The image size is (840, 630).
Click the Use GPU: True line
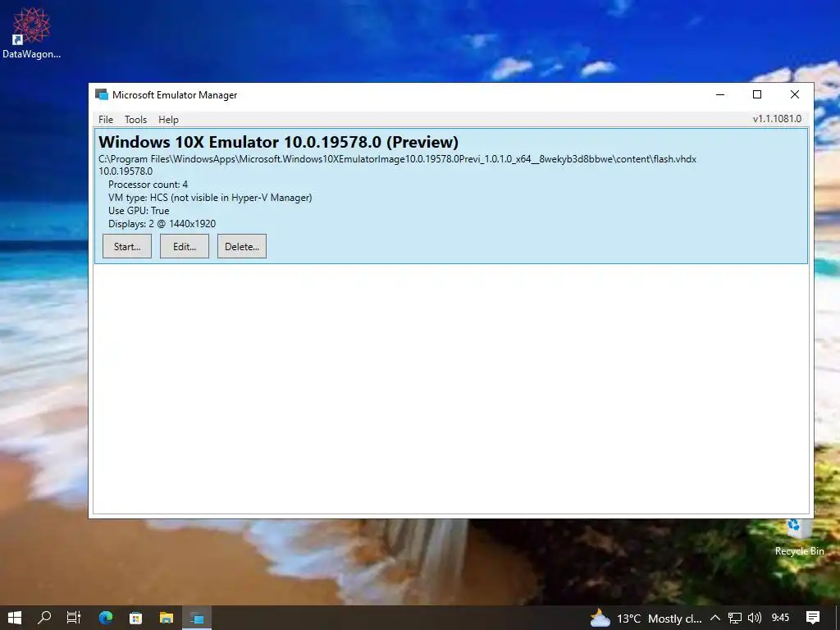[x=139, y=211]
